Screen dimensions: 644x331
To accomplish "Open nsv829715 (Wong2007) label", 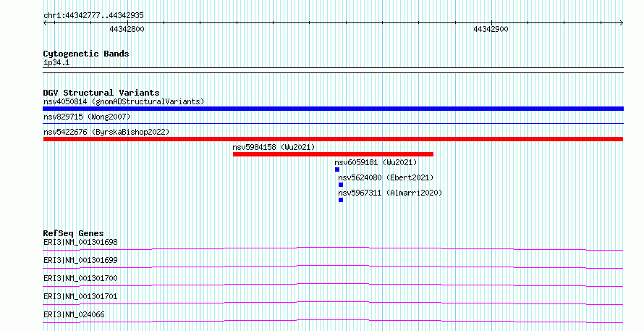I will pos(87,117).
